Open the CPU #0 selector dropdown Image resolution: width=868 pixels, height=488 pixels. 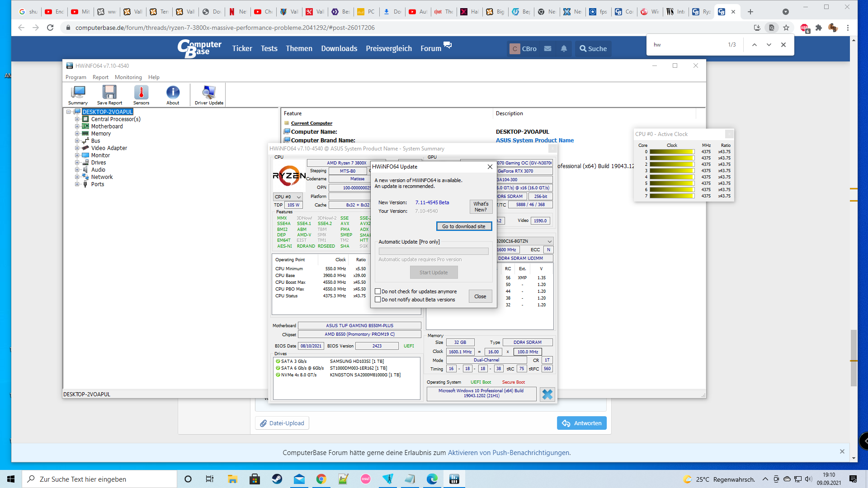coord(288,197)
